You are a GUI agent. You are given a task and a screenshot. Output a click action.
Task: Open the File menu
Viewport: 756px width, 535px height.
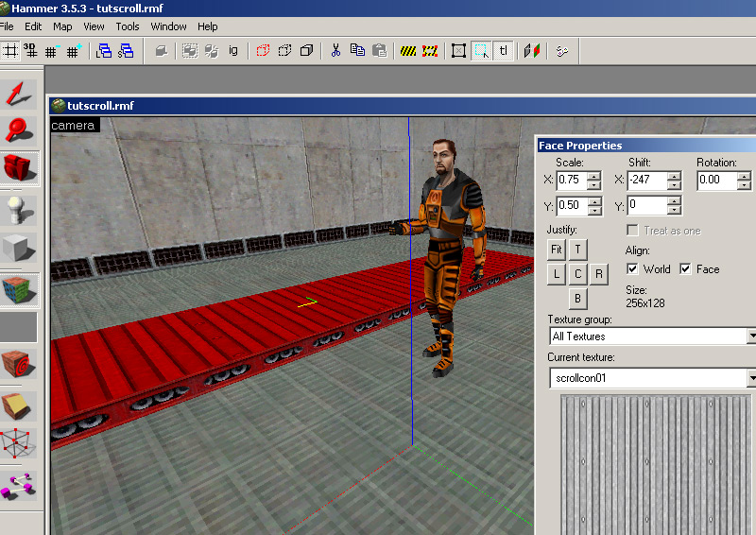[7, 26]
